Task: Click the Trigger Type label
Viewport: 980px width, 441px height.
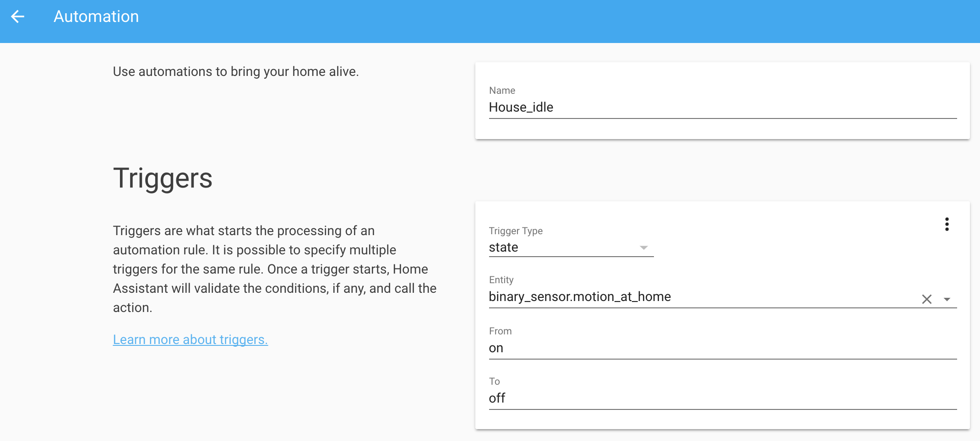Action: pos(516,231)
